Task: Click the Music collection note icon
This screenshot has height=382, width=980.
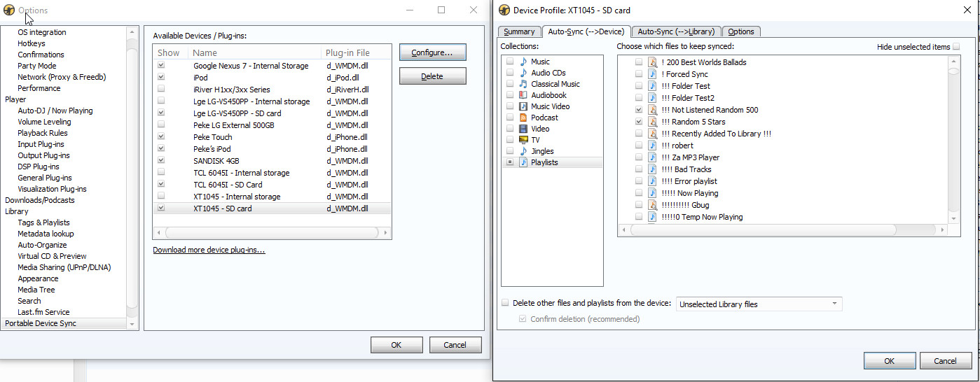Action: point(523,62)
